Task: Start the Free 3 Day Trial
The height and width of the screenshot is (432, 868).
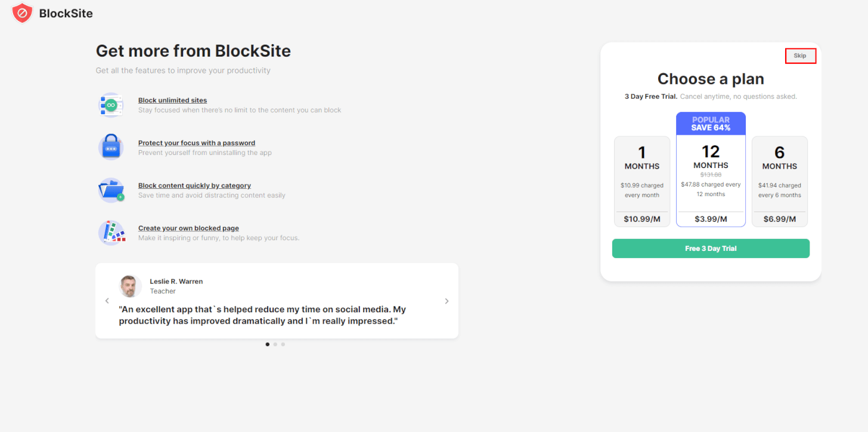Action: click(x=711, y=248)
